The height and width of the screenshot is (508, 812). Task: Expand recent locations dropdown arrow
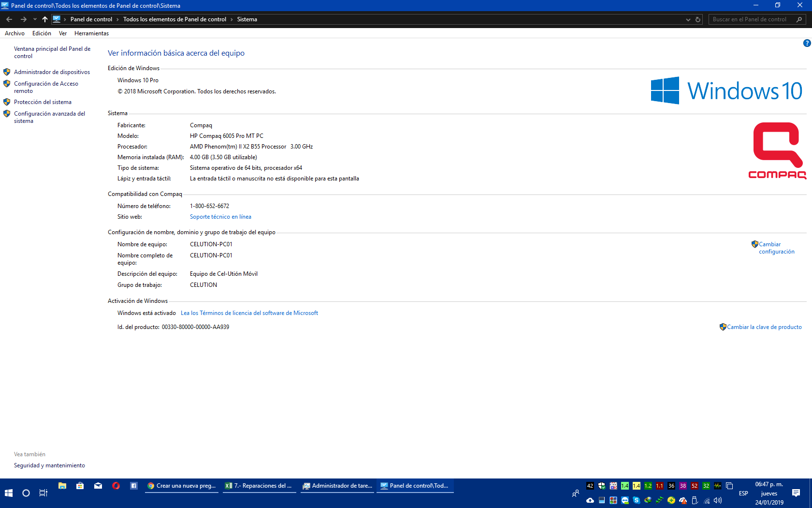35,19
